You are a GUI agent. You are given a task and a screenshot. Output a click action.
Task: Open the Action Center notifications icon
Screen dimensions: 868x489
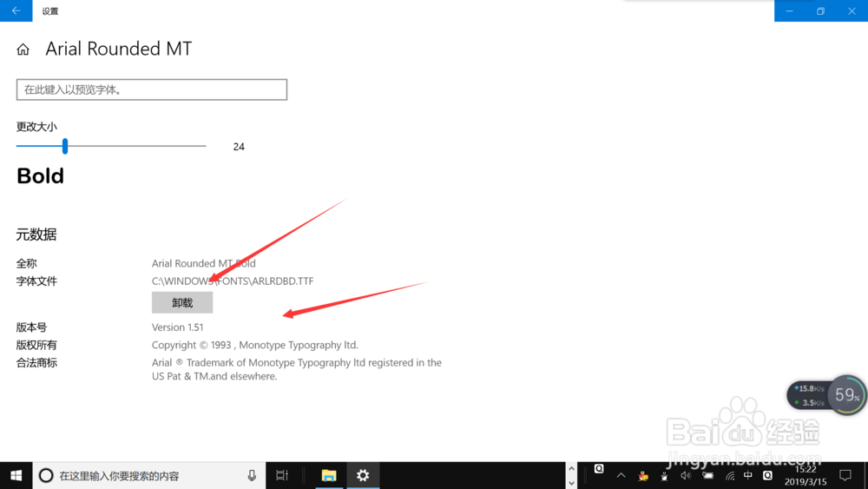(x=845, y=475)
